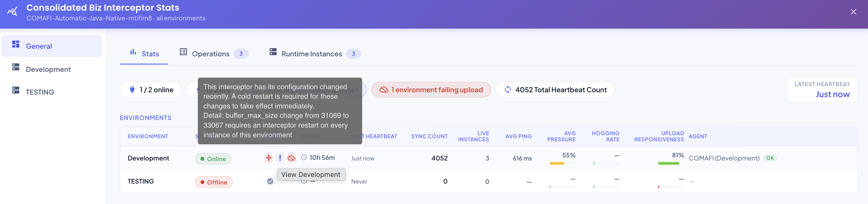868x204 pixels.
Task: Click the OK agent status badge
Action: click(x=770, y=158)
